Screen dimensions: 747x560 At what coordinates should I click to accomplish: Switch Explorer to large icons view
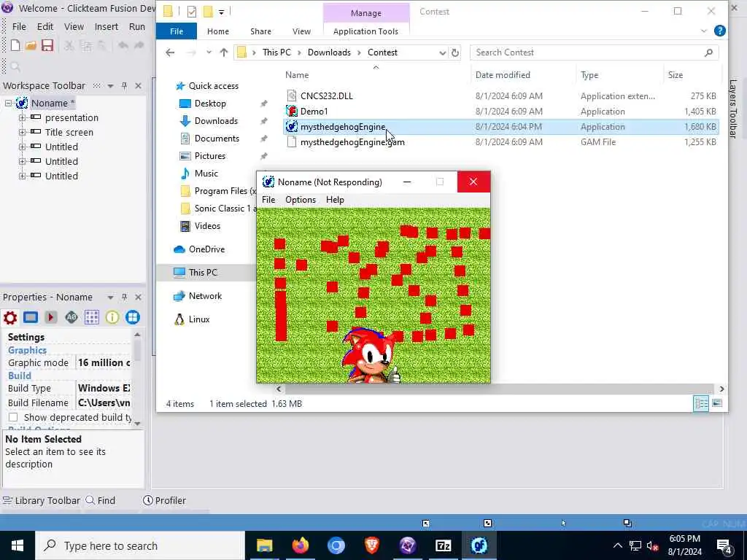coord(717,404)
